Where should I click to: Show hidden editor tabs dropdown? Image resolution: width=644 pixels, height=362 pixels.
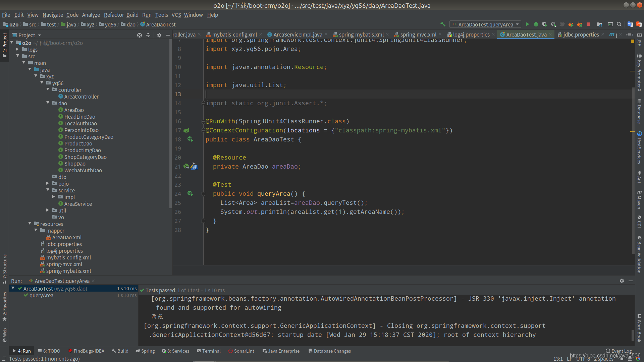click(629, 35)
